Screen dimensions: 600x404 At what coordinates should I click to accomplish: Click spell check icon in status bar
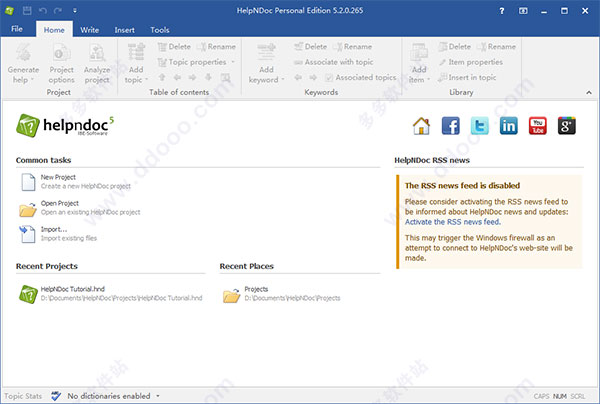(x=56, y=396)
